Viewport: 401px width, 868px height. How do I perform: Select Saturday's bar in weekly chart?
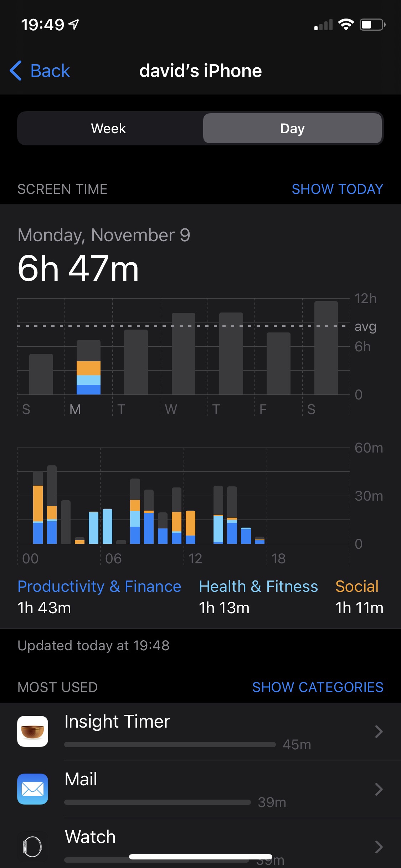coord(326,348)
